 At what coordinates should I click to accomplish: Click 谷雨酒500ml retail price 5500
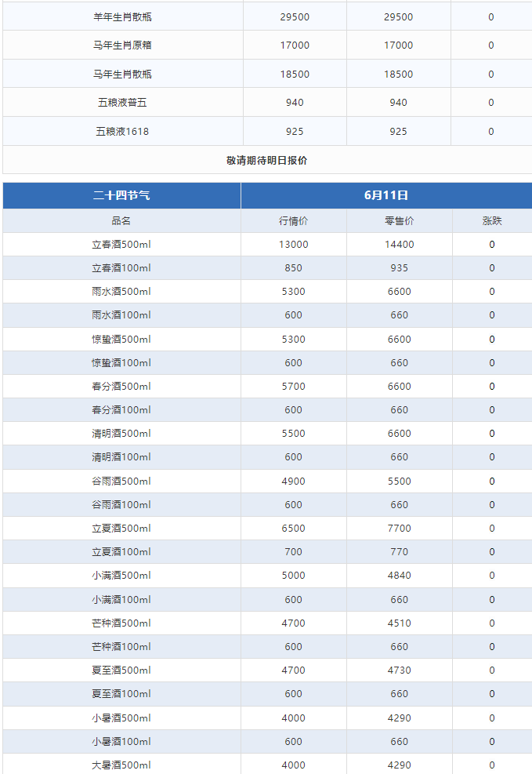coord(400,481)
